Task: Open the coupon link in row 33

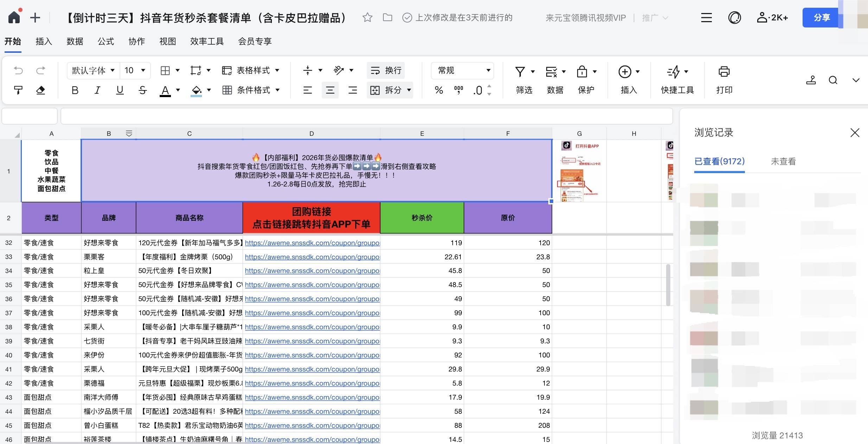Action: (x=312, y=257)
